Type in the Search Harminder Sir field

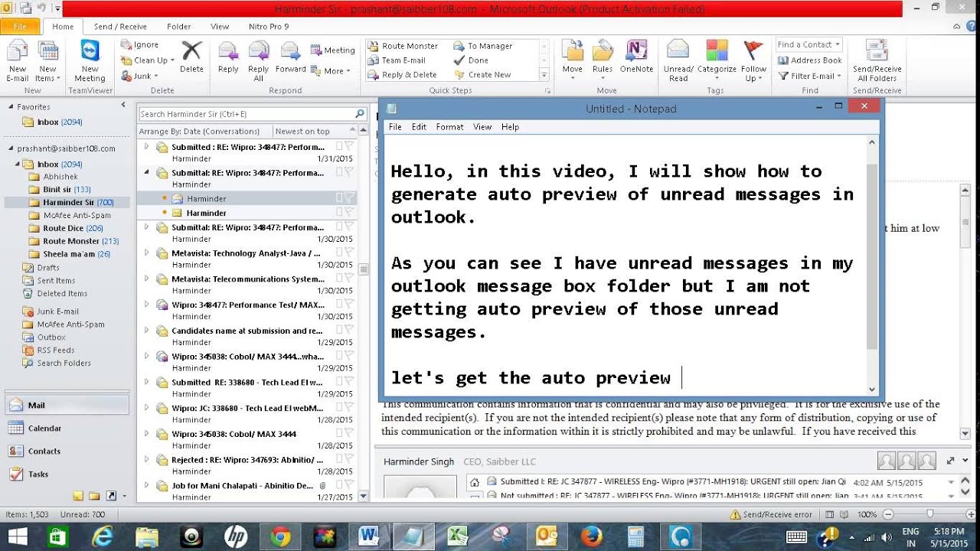click(245, 114)
